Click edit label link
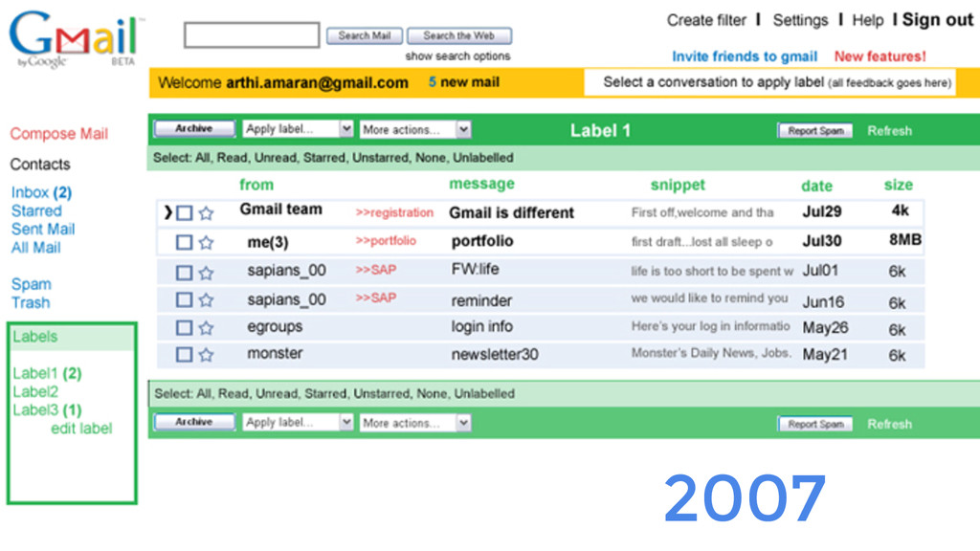980x551 pixels. click(81, 429)
